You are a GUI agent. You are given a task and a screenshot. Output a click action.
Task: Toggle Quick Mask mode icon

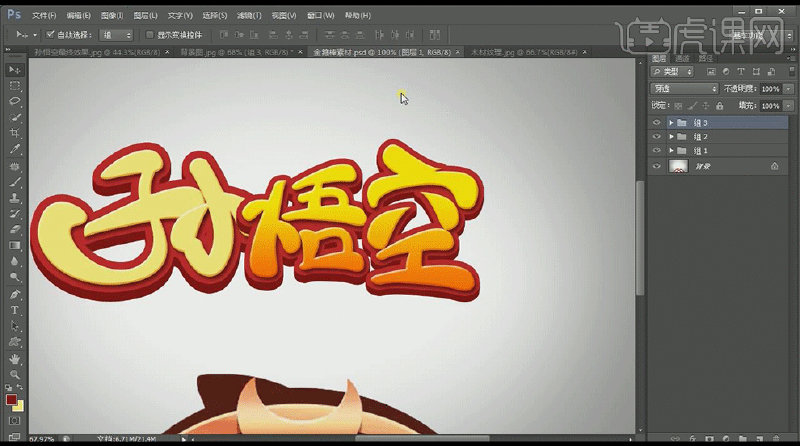click(x=14, y=420)
